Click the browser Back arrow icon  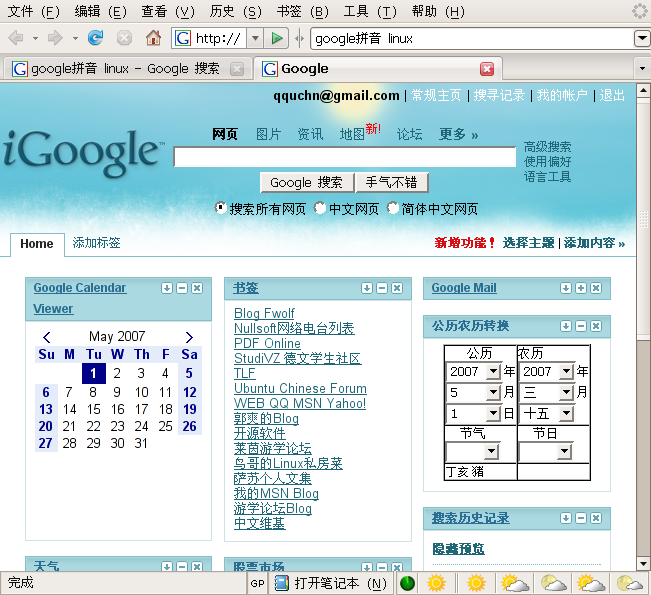16,38
